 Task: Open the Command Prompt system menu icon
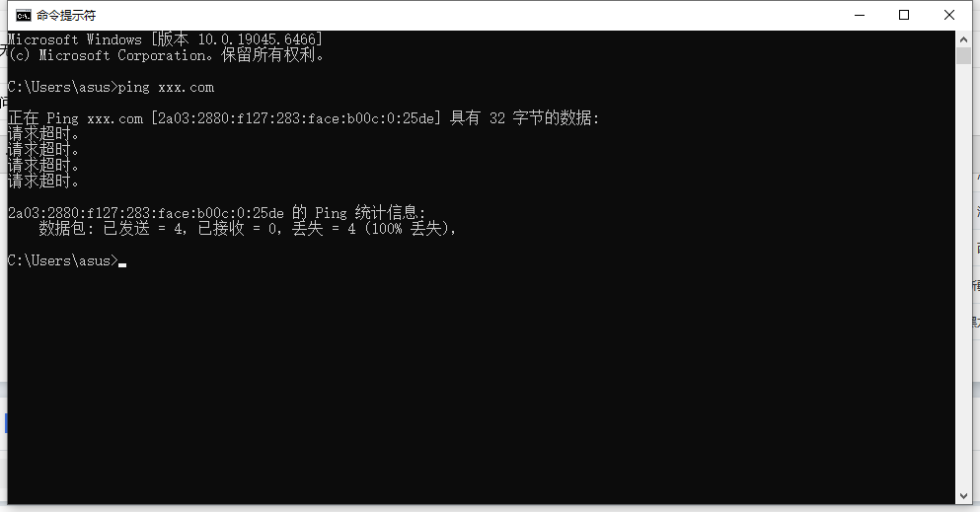pyautogui.click(x=24, y=15)
